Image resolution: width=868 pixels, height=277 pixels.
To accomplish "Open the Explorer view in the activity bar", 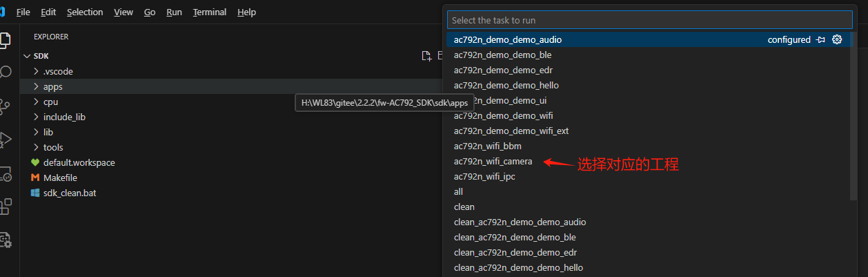I will point(6,39).
